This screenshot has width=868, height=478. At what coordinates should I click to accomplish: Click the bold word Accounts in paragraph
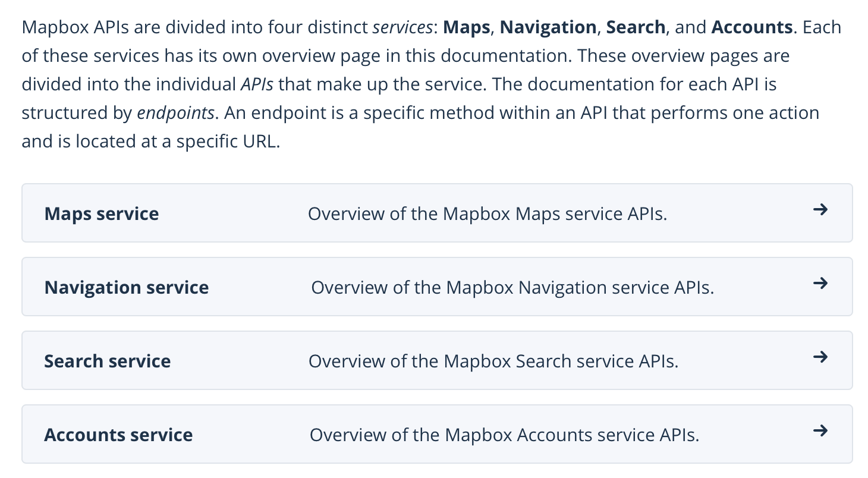(x=751, y=27)
